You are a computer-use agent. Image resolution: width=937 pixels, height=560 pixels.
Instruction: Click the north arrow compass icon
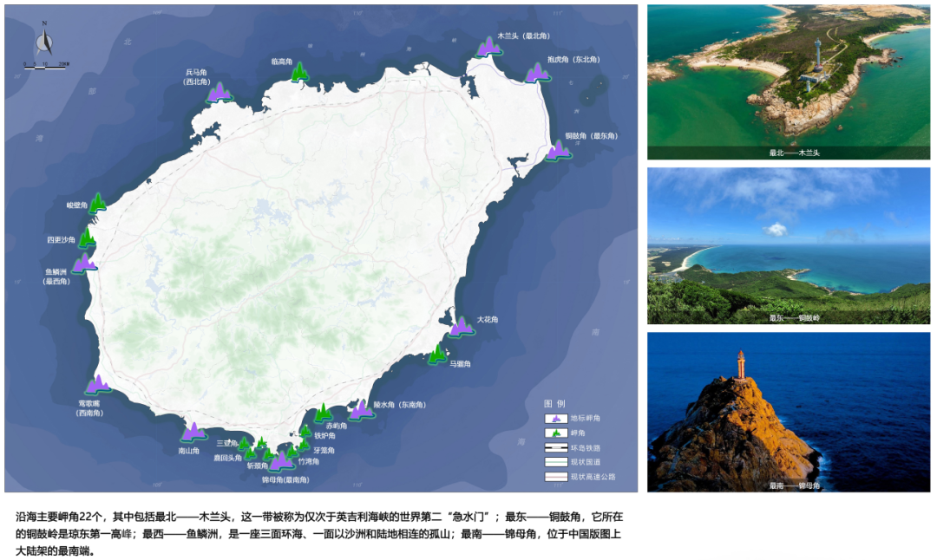[46, 42]
